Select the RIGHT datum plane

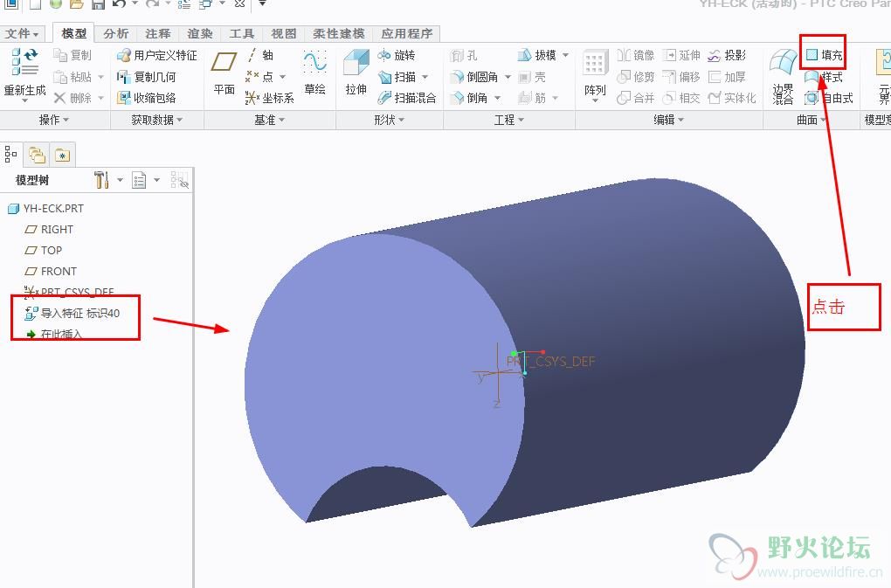tap(50, 230)
